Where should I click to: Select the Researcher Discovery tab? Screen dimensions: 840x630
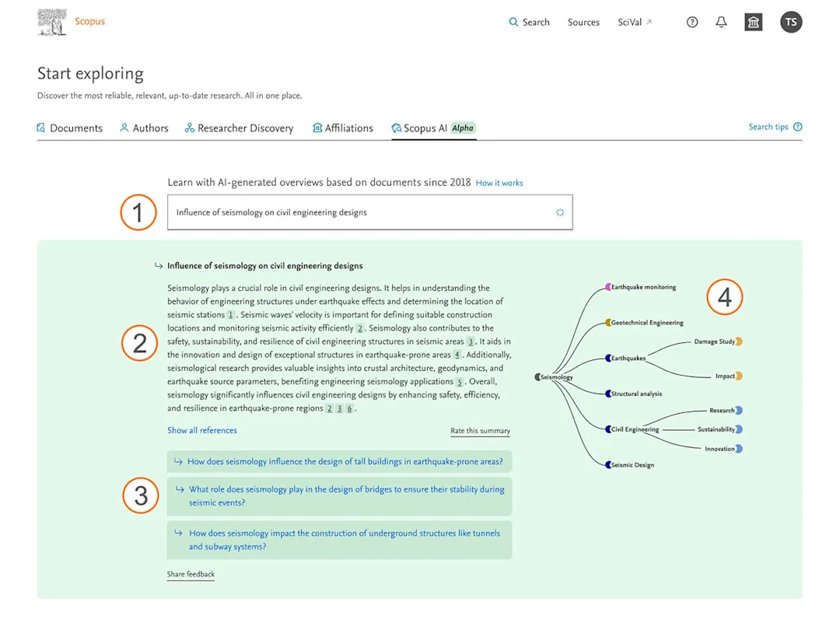click(x=239, y=128)
